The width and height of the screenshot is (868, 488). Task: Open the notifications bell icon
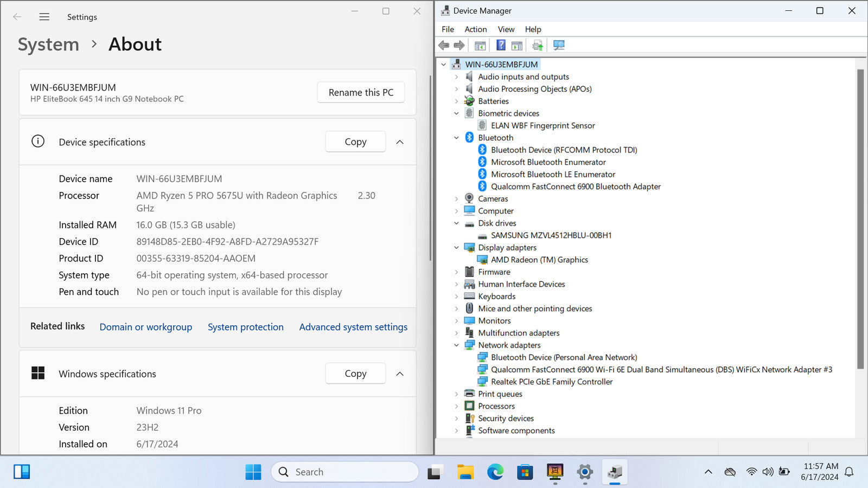point(849,472)
